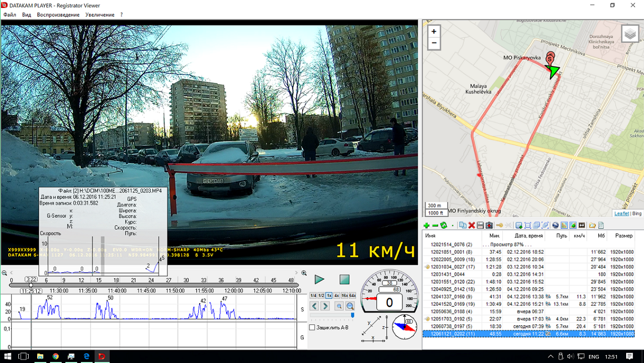Select recording 12060738_0197 (5)

point(528,326)
